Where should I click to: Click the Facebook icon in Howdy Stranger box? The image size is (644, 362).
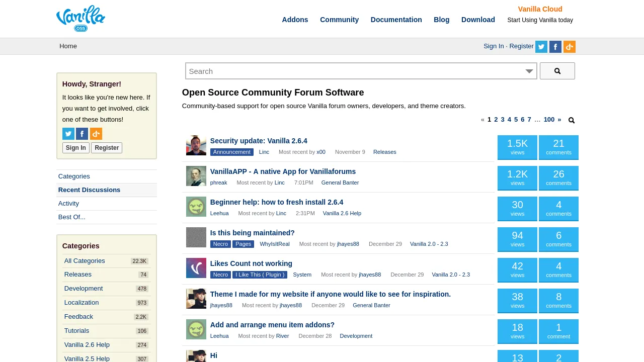coord(82,134)
